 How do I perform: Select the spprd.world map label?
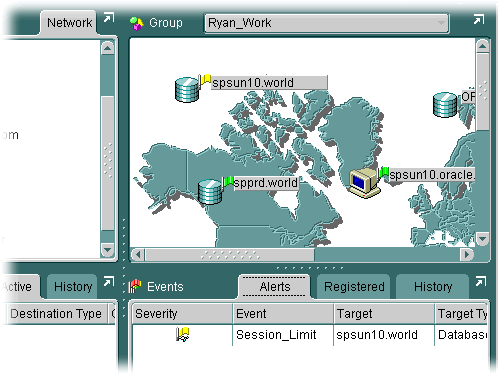point(266,183)
